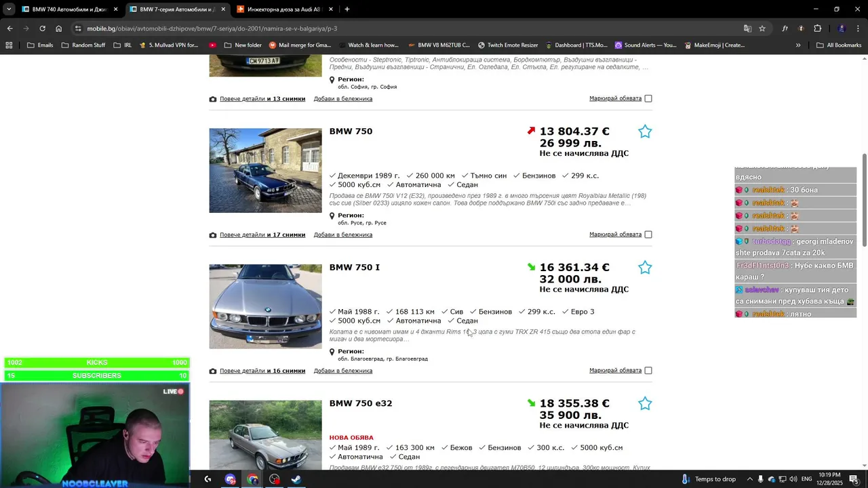This screenshot has height=488, width=868.
Task: Open the notification center in the taskbar
Action: click(854, 479)
